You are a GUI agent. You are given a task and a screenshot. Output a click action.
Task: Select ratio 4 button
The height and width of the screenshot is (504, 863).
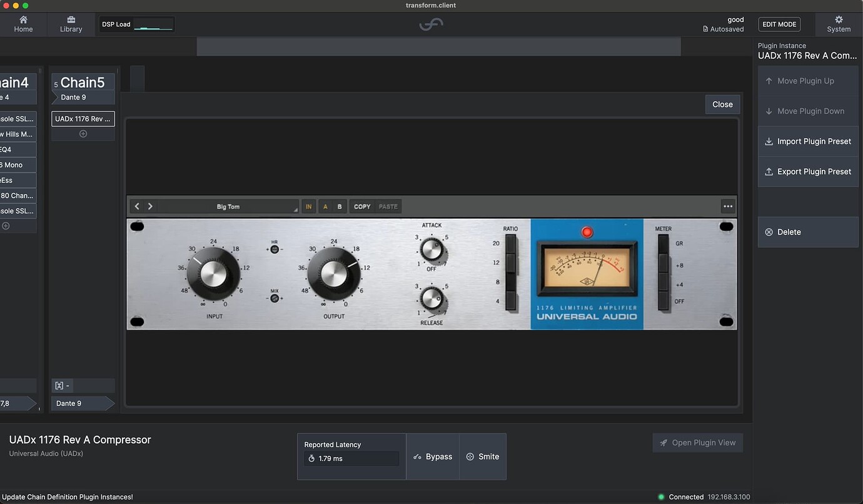pos(511,301)
